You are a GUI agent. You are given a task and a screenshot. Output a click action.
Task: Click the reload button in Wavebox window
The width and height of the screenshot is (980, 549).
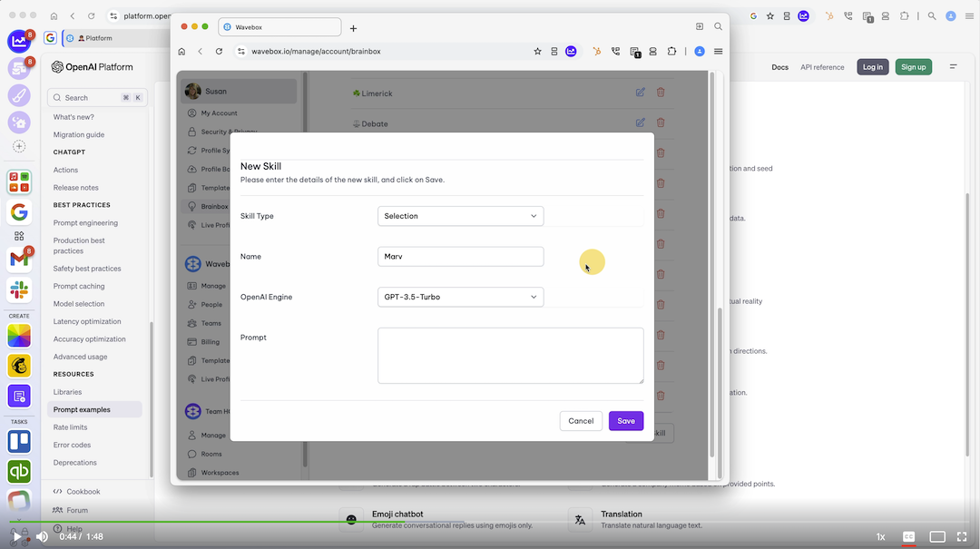click(219, 52)
